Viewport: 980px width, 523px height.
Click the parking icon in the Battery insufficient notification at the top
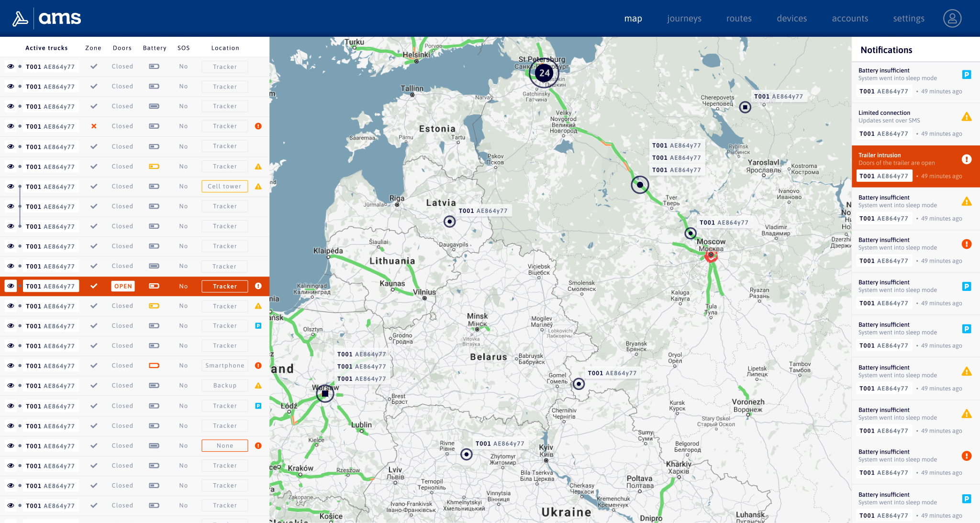click(967, 75)
